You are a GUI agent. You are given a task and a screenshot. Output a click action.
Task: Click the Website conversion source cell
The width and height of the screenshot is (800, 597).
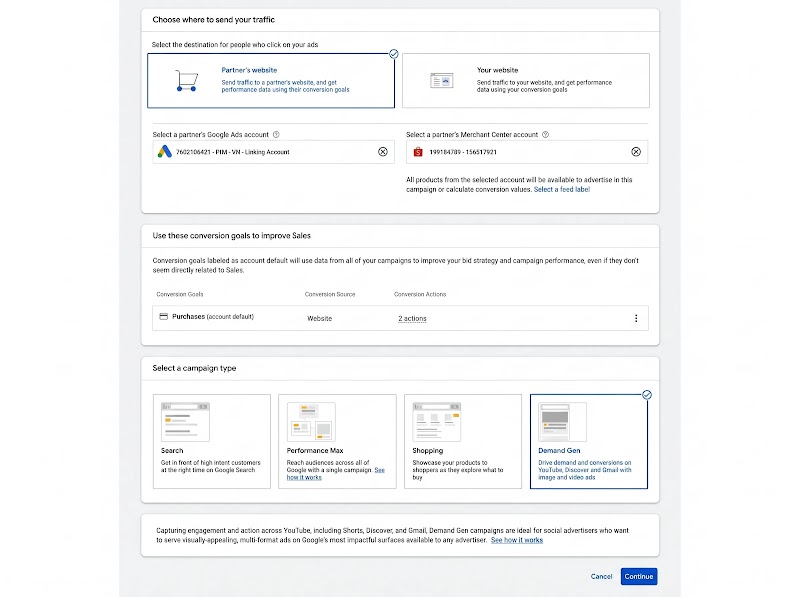tap(319, 318)
